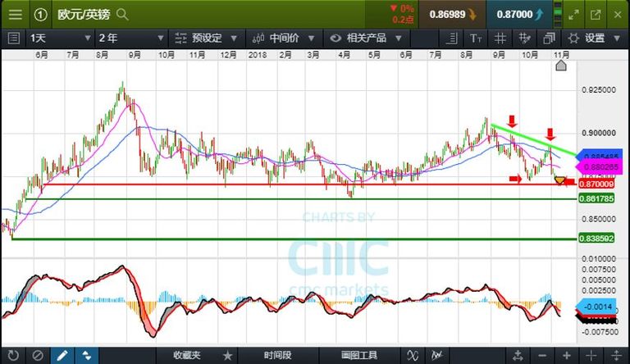Click the grid with dropper color icon

pos(524,39)
